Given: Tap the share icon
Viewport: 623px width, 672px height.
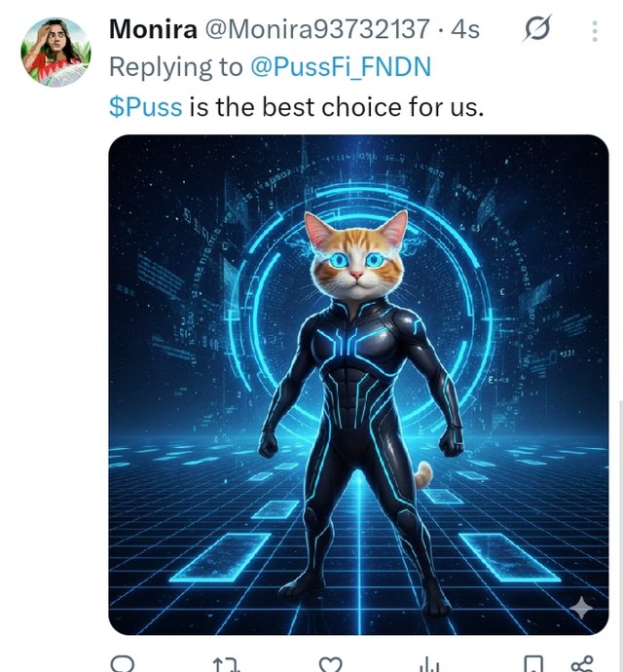Looking at the screenshot, I should (582, 665).
